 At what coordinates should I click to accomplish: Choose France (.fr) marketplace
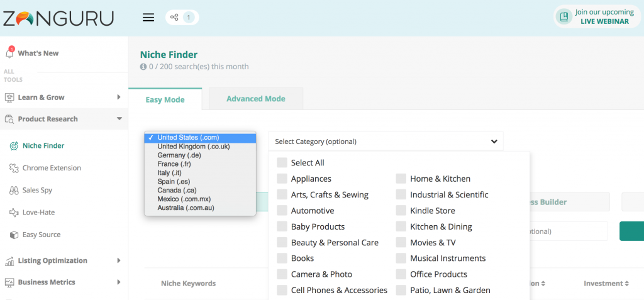(201, 164)
